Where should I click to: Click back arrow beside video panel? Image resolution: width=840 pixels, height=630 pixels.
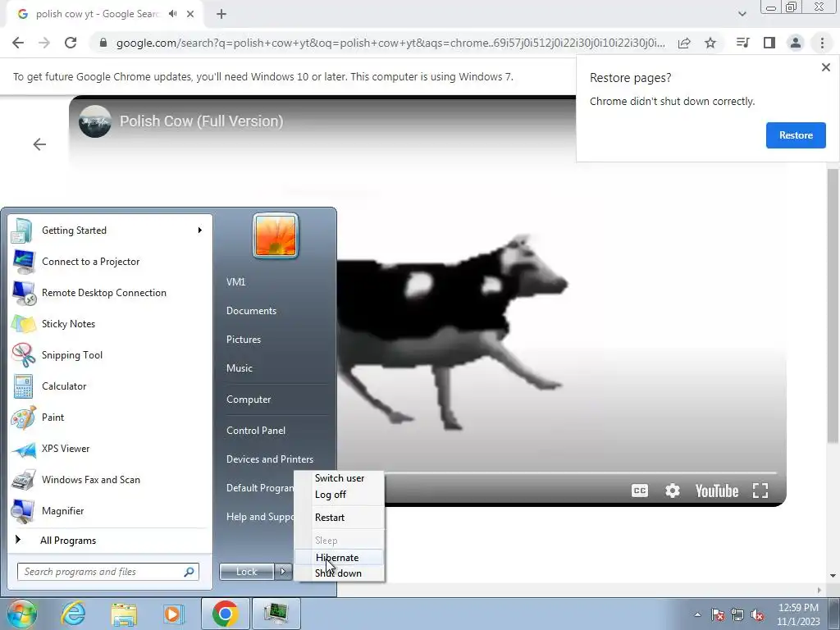(39, 144)
